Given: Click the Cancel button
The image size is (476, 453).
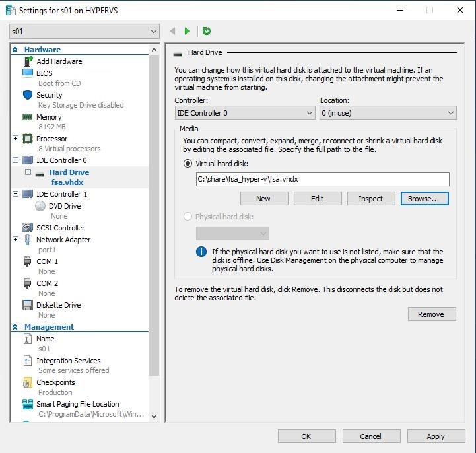Looking at the screenshot, I should 371,436.
